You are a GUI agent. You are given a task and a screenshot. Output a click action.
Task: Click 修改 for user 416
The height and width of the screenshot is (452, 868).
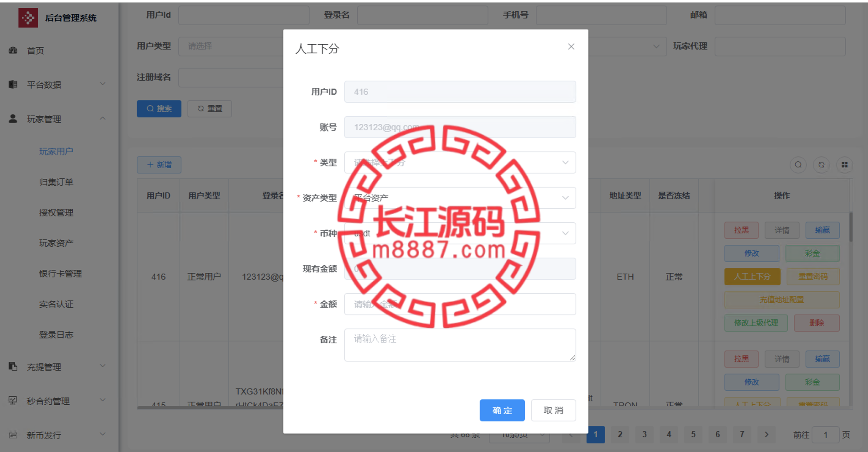752,253
